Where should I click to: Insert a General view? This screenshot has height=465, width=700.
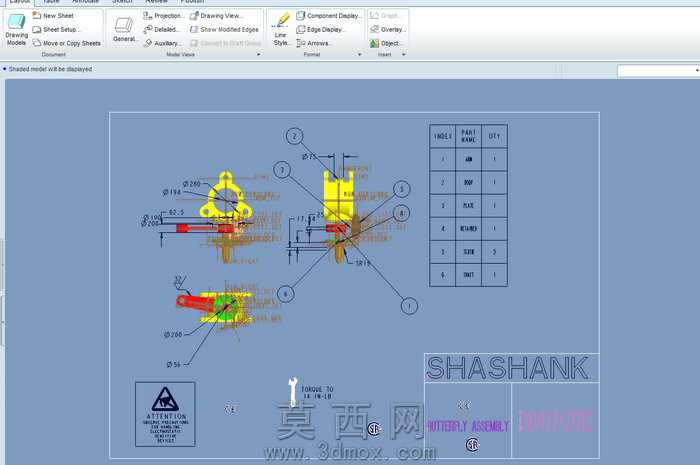[x=124, y=29]
